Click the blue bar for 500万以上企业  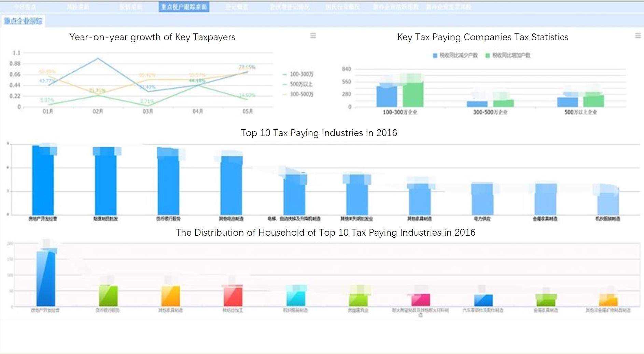coord(568,102)
